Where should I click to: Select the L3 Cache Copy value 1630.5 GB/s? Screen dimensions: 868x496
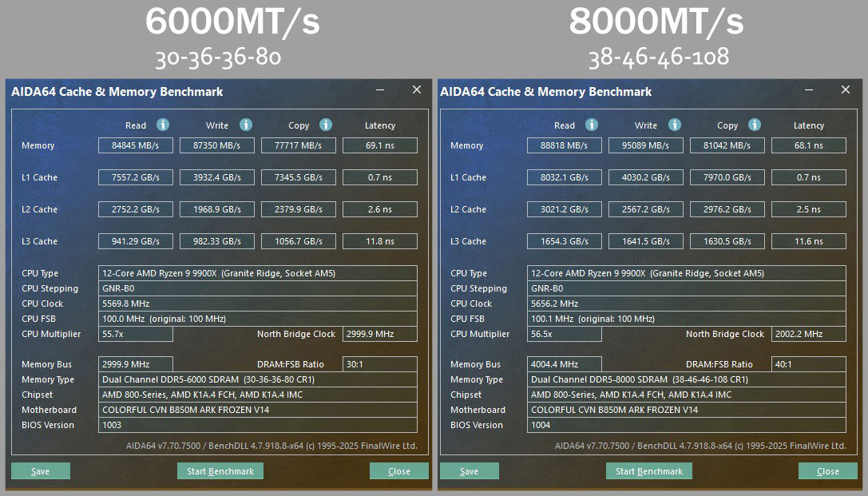click(727, 241)
